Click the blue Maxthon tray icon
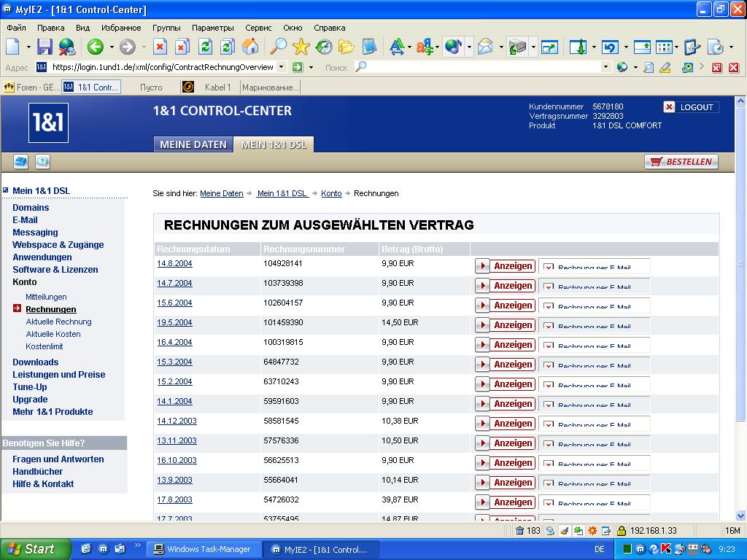 point(640,549)
